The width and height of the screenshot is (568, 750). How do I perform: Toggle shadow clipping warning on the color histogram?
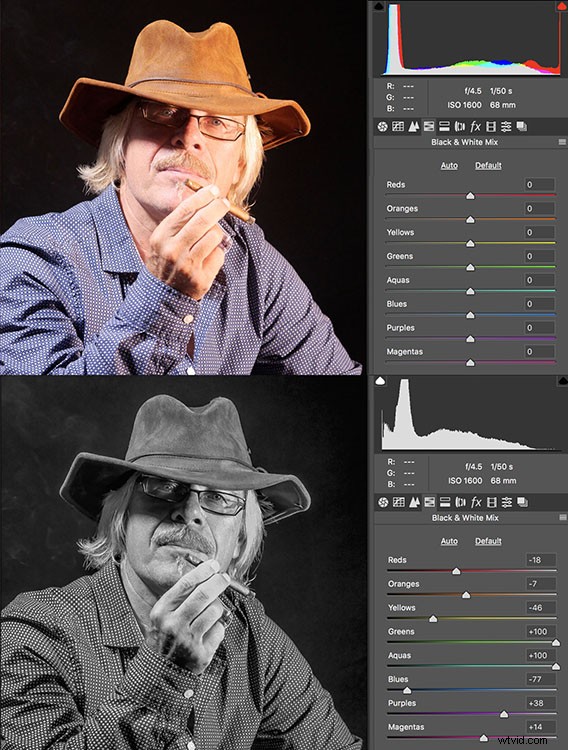(379, 6)
